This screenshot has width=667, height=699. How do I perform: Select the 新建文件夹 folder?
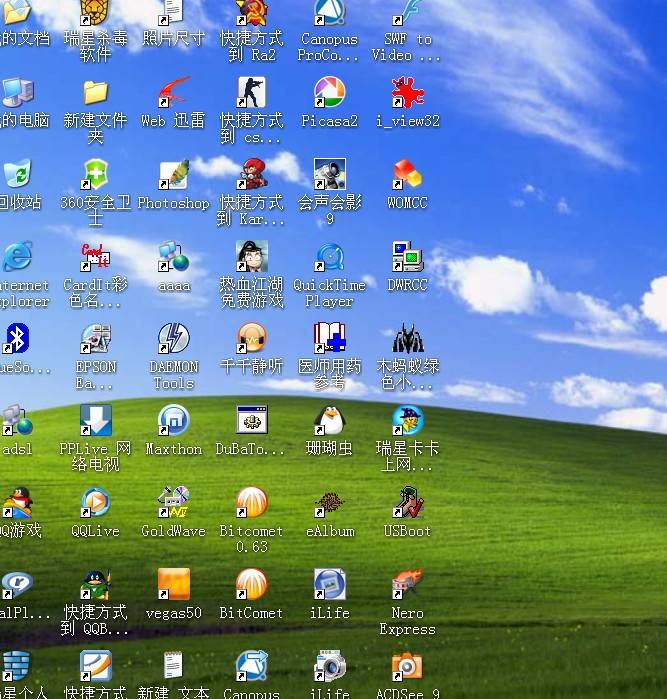click(95, 94)
